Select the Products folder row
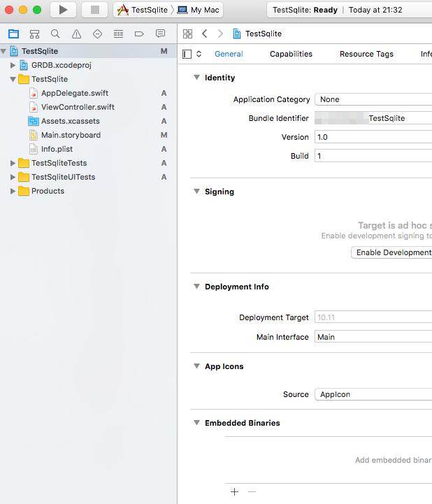432x504 pixels. pyautogui.click(x=88, y=191)
